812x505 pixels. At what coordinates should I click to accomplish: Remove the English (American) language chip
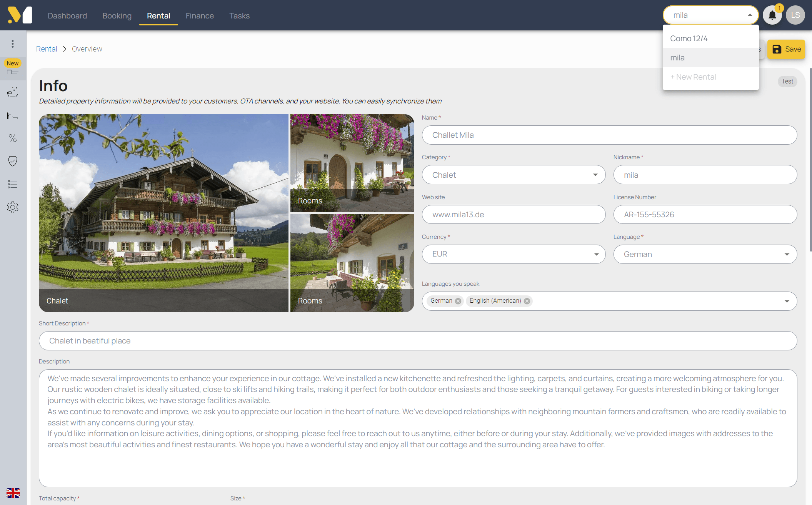point(527,301)
